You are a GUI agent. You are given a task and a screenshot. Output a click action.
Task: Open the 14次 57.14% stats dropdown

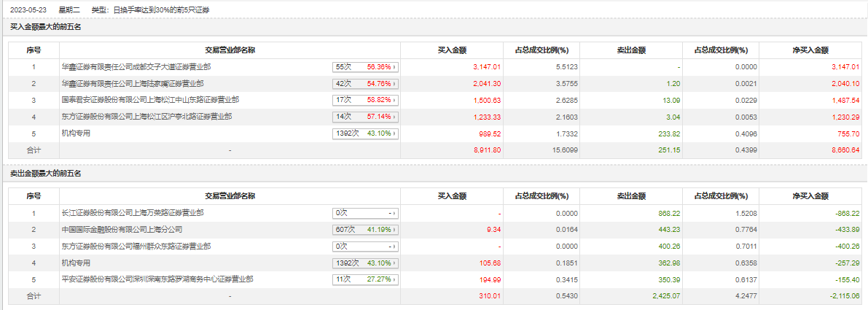tap(366, 117)
